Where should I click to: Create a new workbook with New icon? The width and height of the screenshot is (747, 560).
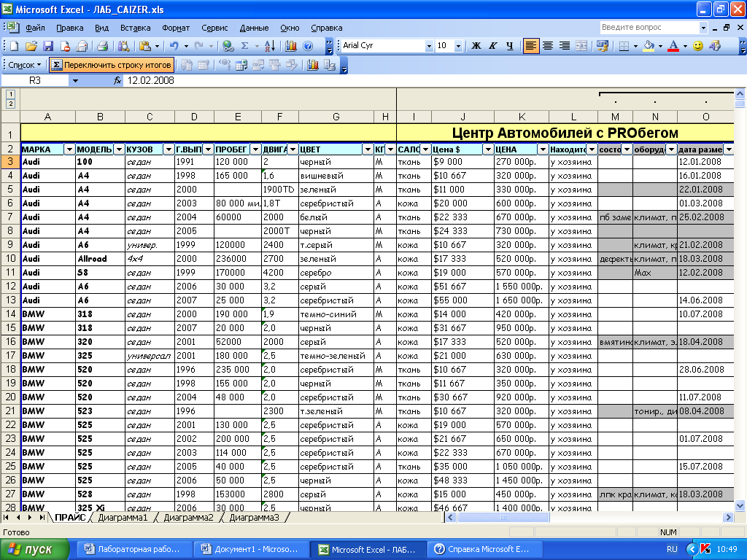click(15, 46)
